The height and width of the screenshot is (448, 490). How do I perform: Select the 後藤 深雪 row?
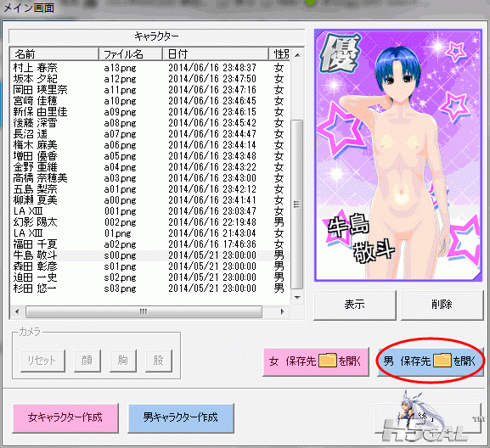click(150, 123)
